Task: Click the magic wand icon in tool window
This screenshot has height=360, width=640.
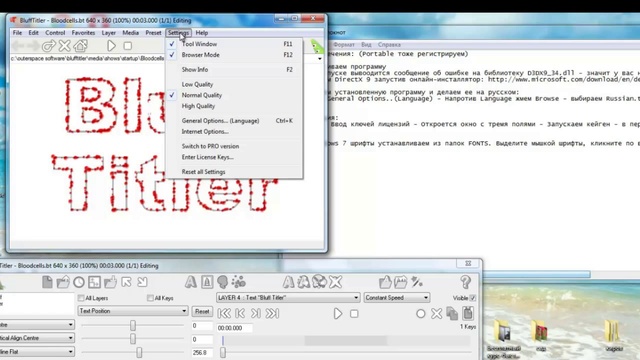Action: [417, 282]
